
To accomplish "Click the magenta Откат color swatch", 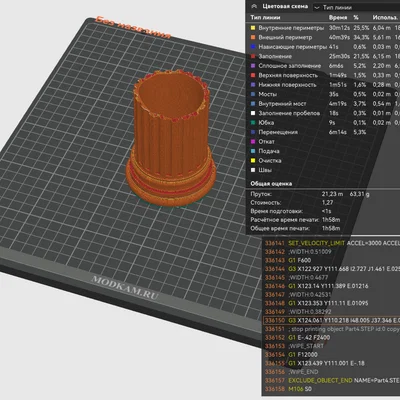I will 253,142.
